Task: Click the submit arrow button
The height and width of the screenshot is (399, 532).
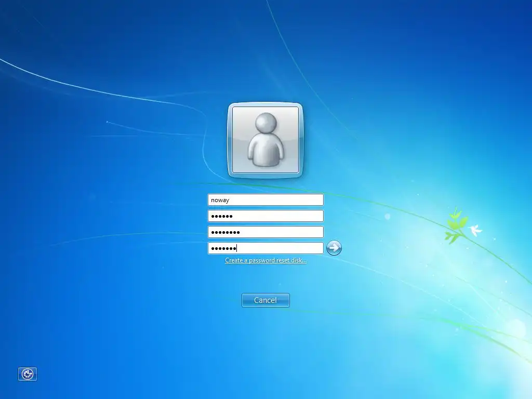Action: (x=334, y=248)
